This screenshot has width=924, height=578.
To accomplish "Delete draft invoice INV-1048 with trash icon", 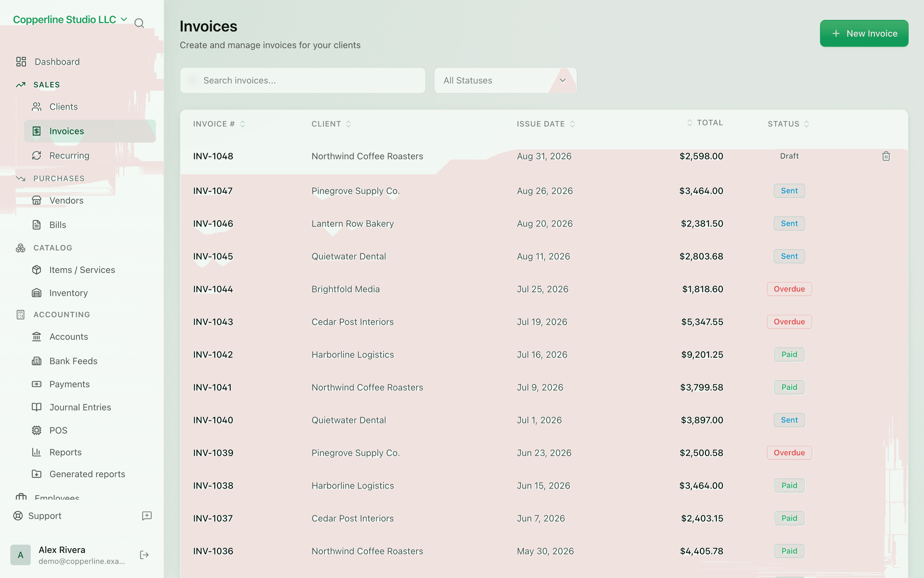I will tap(886, 156).
